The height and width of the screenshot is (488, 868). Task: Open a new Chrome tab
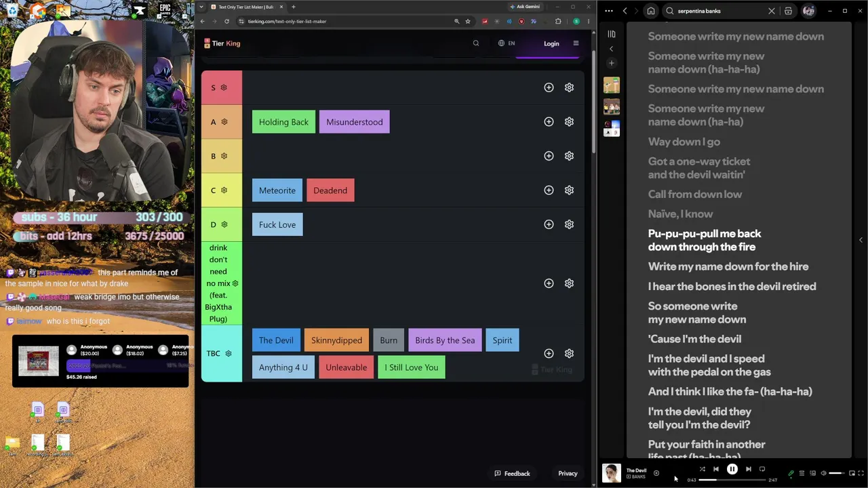coord(293,7)
